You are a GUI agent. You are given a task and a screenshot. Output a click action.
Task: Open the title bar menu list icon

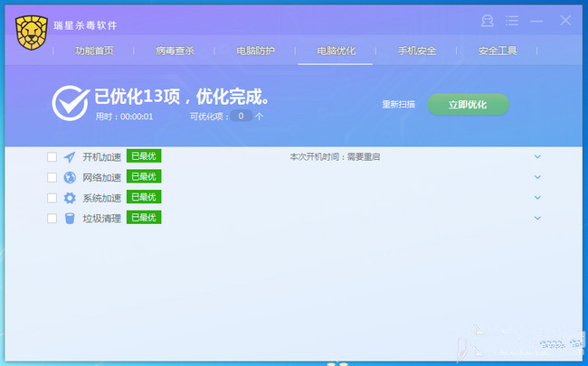point(512,21)
